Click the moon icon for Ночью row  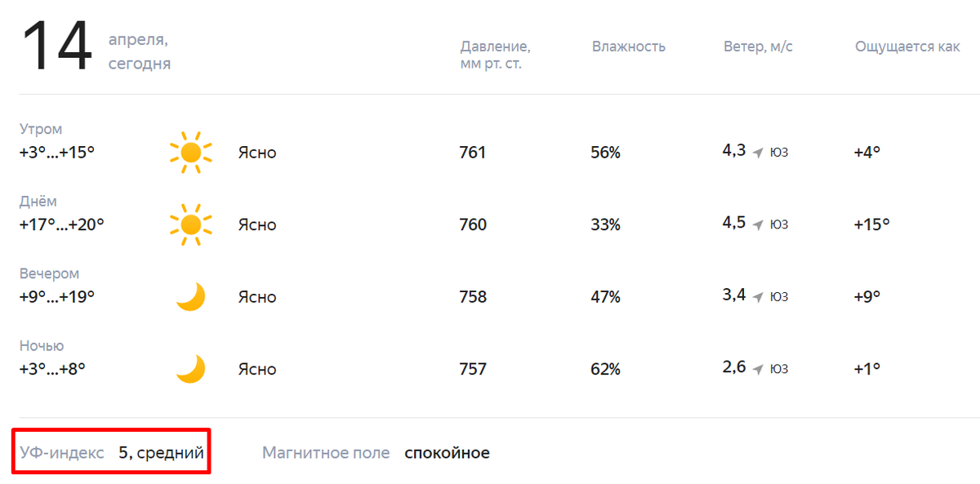pyautogui.click(x=190, y=369)
